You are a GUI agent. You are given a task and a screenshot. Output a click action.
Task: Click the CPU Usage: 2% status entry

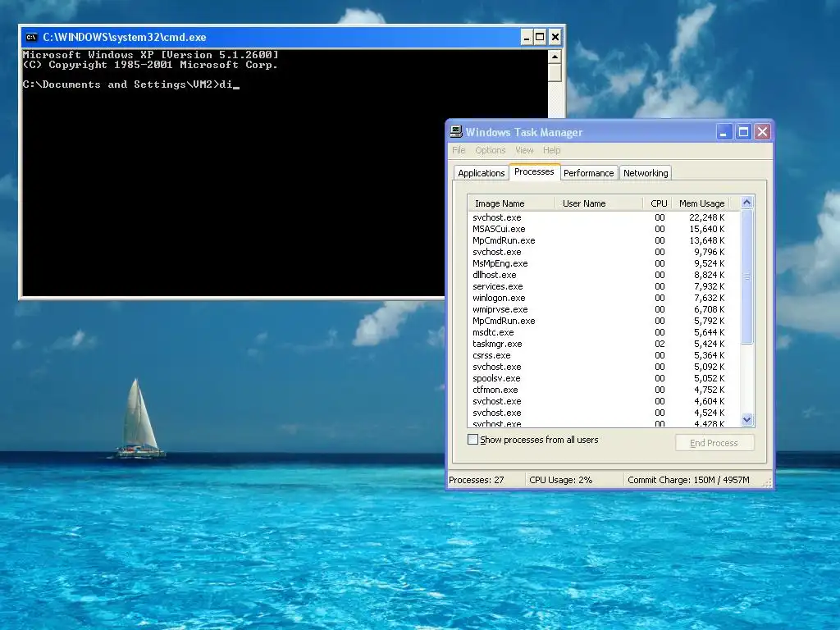[573, 480]
